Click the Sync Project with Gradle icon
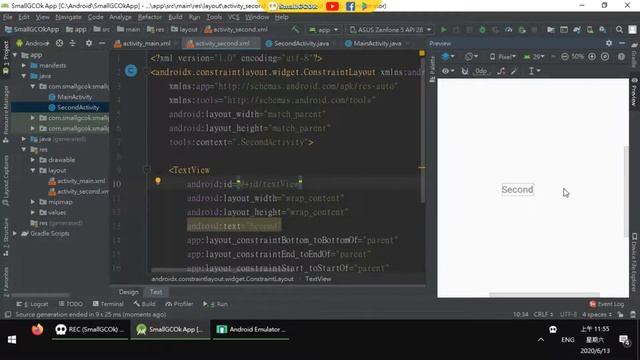Viewport: 640px width, 360px height. tap(577, 30)
